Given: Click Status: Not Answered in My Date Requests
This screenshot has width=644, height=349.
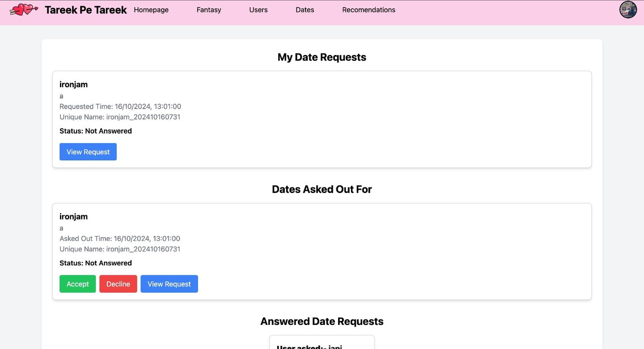Looking at the screenshot, I should point(96,131).
